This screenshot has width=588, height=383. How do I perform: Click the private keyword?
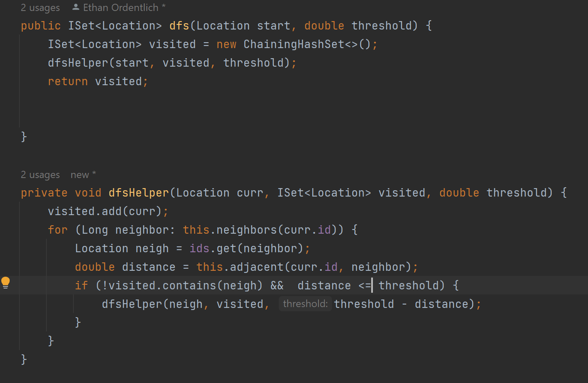pos(44,193)
